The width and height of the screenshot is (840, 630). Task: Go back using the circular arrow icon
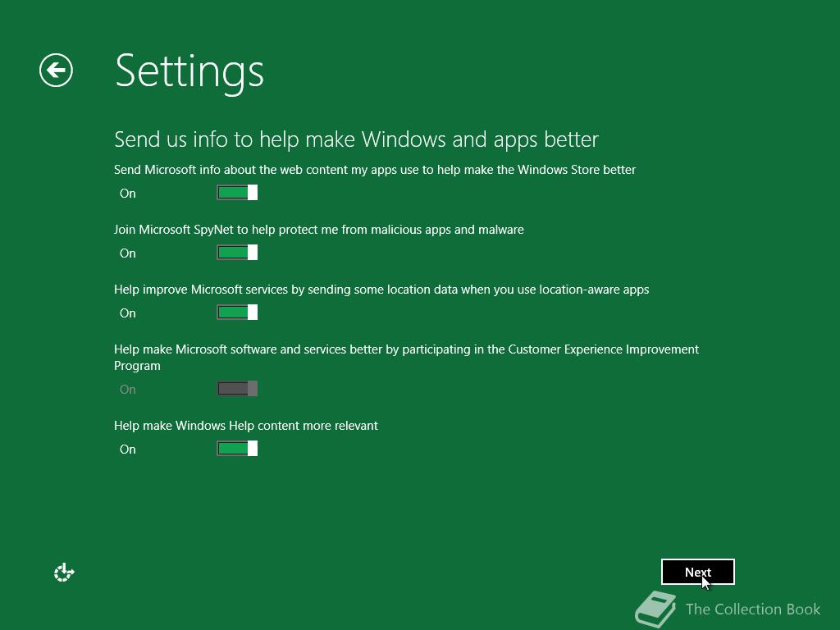57,71
